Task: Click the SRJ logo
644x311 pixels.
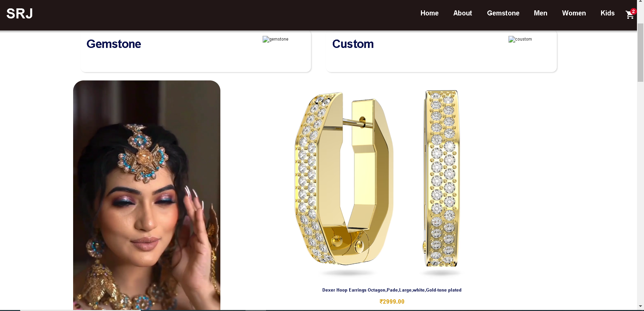Action: click(19, 13)
